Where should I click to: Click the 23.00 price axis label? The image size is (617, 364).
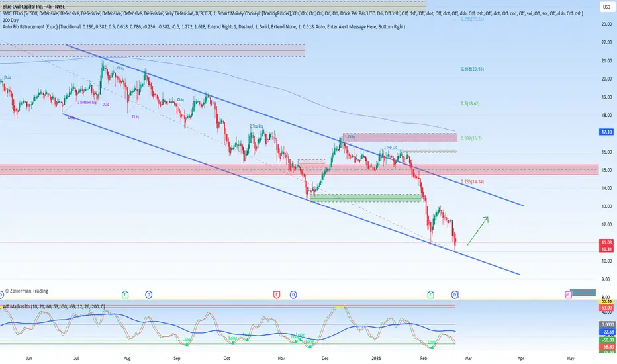[x=606, y=24]
